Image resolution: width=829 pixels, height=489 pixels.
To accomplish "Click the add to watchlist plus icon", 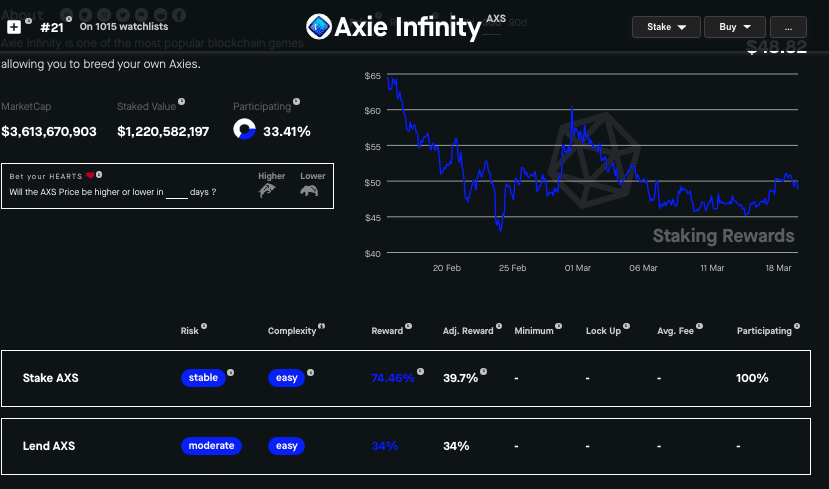I will (14, 28).
